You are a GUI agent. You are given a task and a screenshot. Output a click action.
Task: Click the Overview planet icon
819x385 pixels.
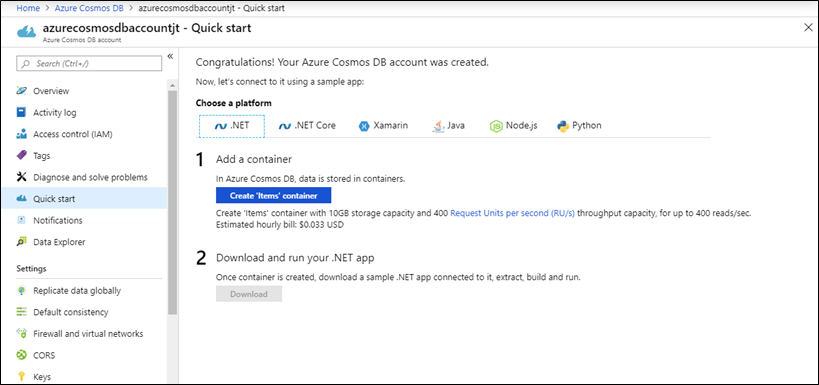point(21,91)
